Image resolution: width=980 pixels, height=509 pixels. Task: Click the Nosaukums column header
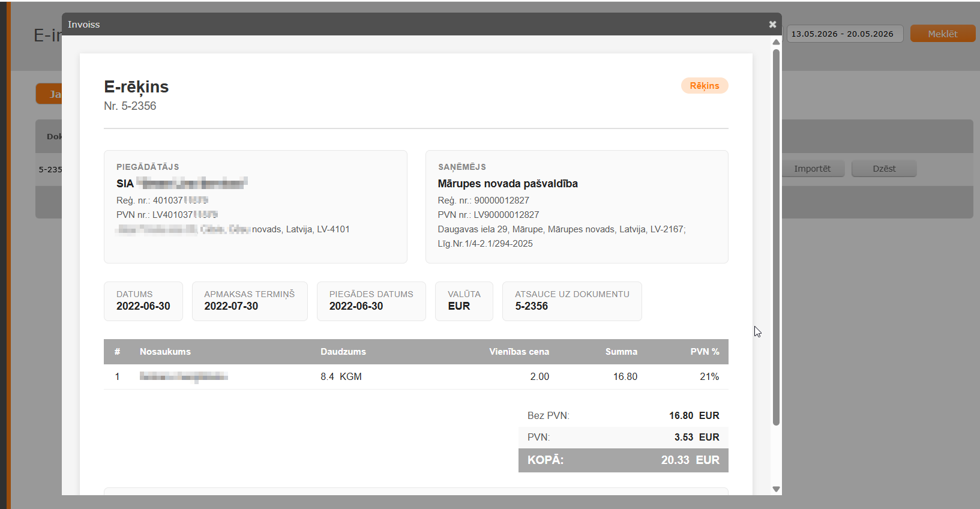tap(165, 352)
